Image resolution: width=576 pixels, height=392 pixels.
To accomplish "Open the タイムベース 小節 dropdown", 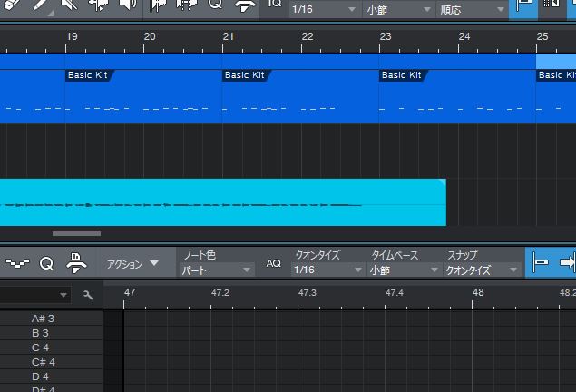I will (x=404, y=270).
